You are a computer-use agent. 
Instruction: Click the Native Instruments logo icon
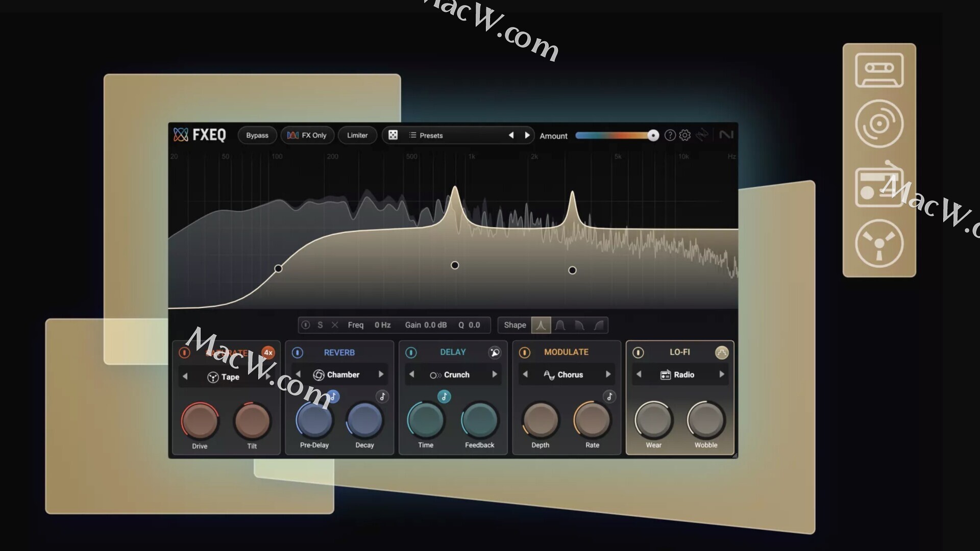pyautogui.click(x=726, y=135)
